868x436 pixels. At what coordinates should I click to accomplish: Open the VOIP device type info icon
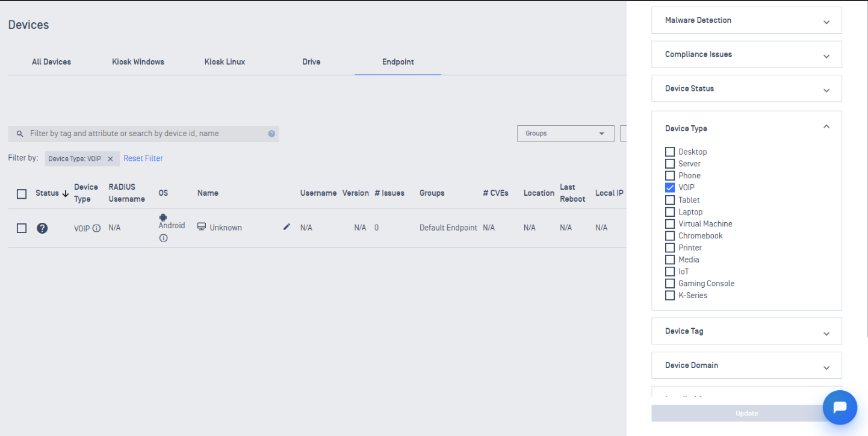96,228
